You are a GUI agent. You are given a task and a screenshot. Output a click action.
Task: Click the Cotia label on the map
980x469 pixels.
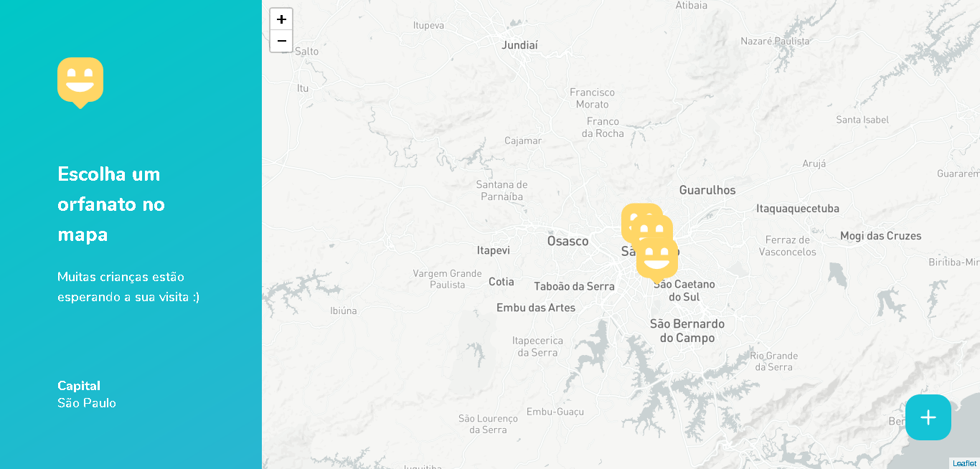pyautogui.click(x=501, y=282)
